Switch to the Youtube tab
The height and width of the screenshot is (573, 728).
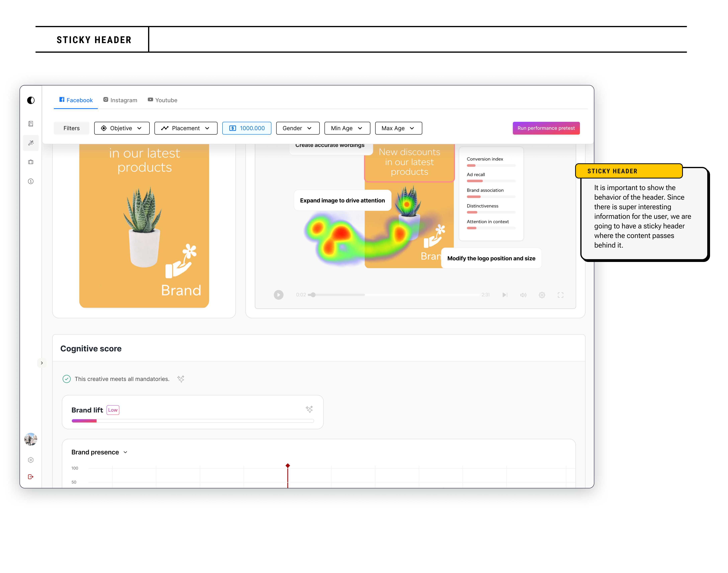pos(163,100)
